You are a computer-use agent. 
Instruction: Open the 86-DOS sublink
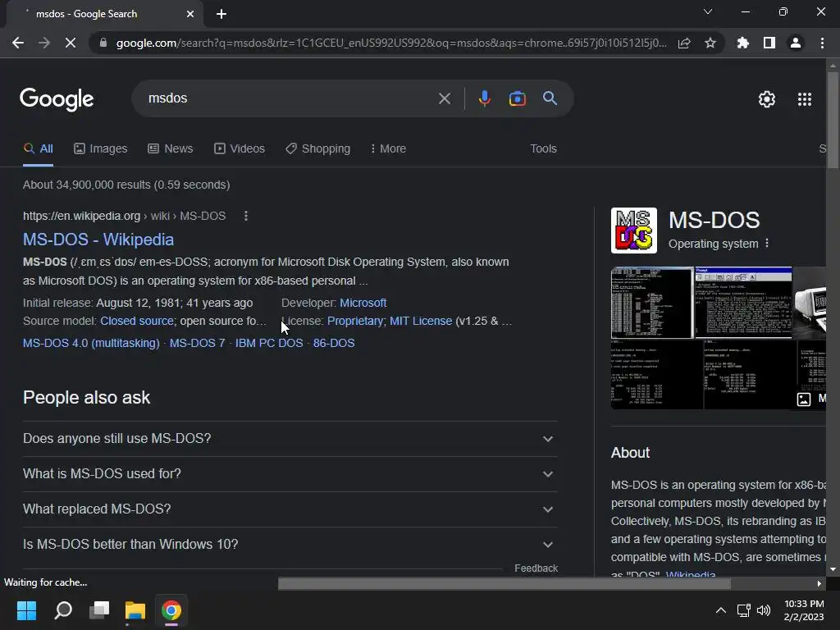click(334, 343)
